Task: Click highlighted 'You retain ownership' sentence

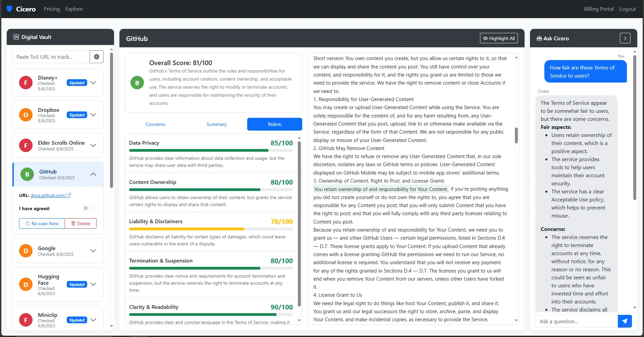Action: tap(381, 189)
